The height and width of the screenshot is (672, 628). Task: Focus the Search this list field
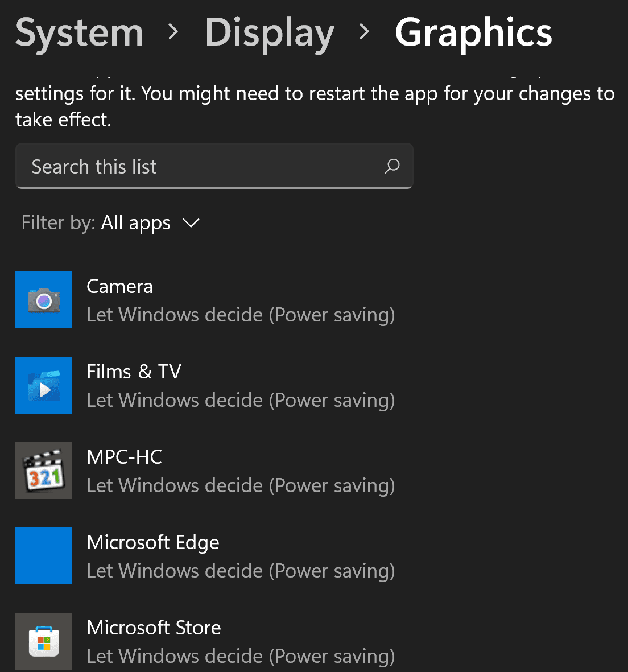click(214, 166)
